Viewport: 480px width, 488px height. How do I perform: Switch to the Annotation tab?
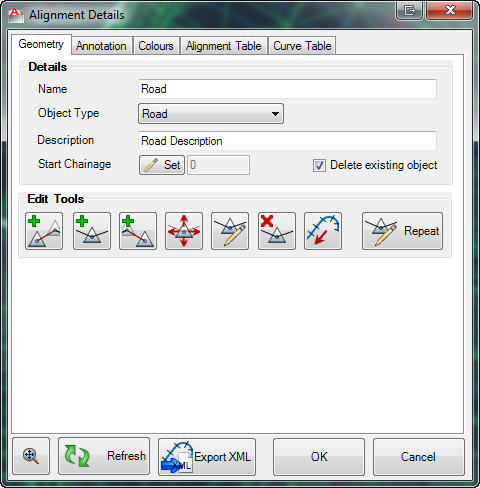coord(101,46)
